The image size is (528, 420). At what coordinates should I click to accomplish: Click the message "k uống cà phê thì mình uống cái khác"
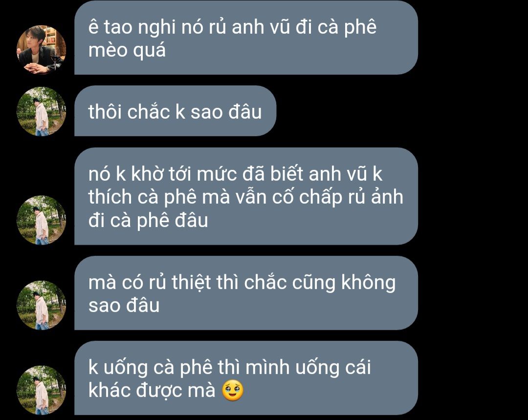pos(246,378)
